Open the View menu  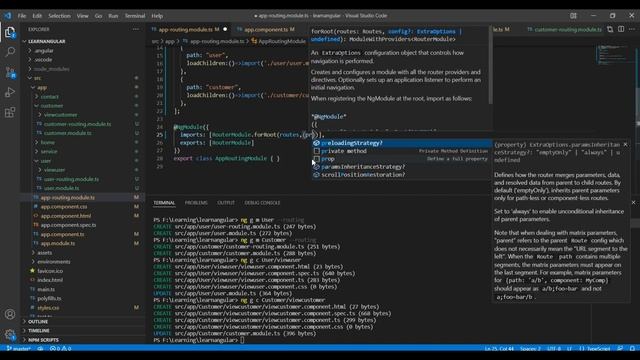(x=82, y=16)
